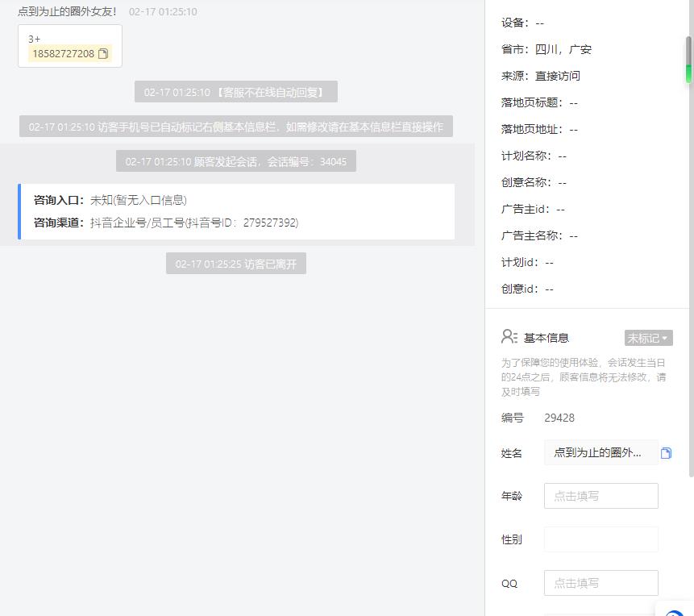Click the 创意名称 entry
This screenshot has width=694, height=616.
point(534,182)
